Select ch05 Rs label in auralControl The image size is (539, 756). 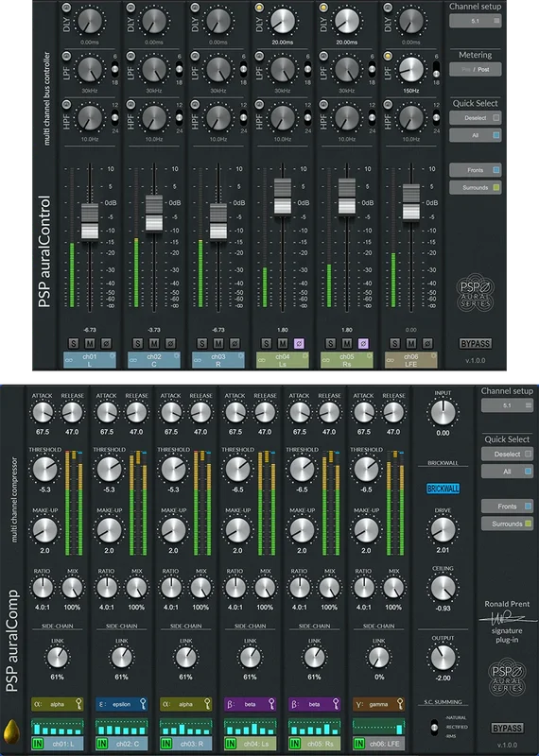[x=346, y=360]
